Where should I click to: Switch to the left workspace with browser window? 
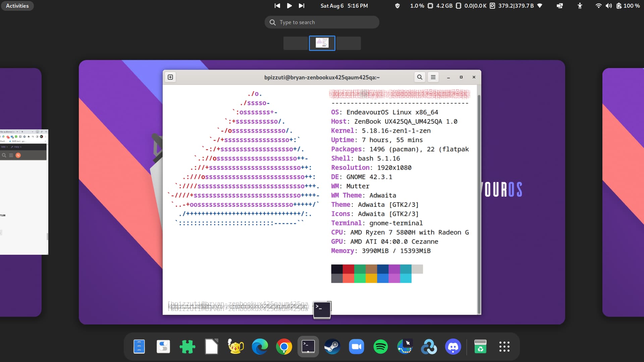tap(21, 192)
